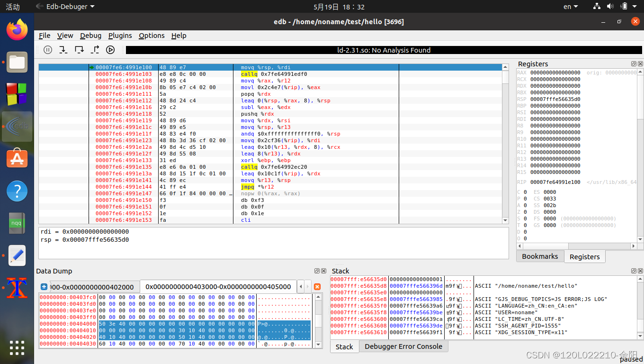
Task: Show Applications grid in dock
Action: pos(17,348)
